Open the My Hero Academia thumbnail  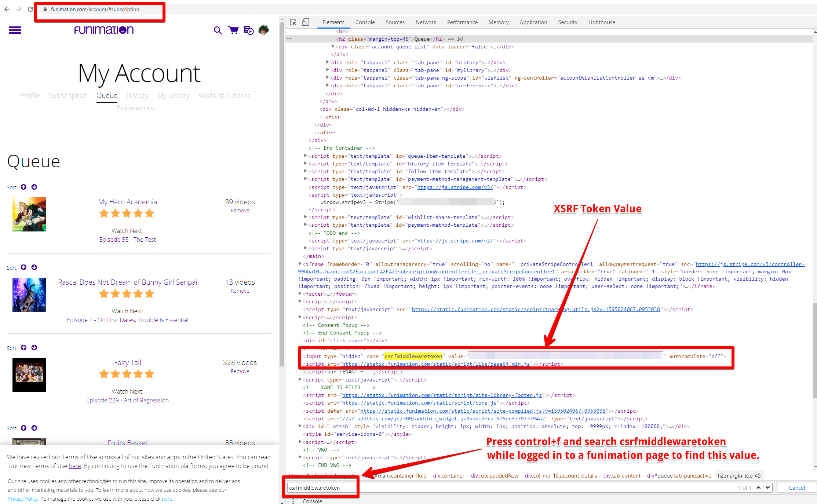[29, 214]
